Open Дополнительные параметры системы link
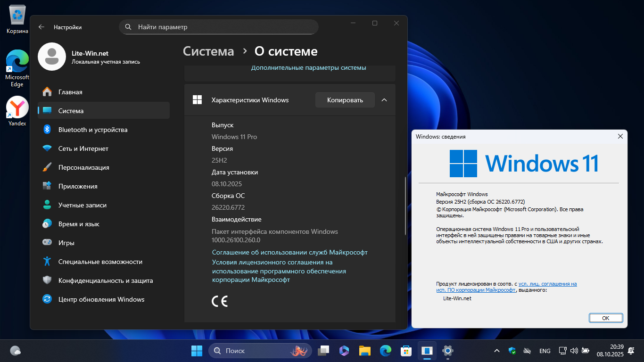 tap(308, 67)
